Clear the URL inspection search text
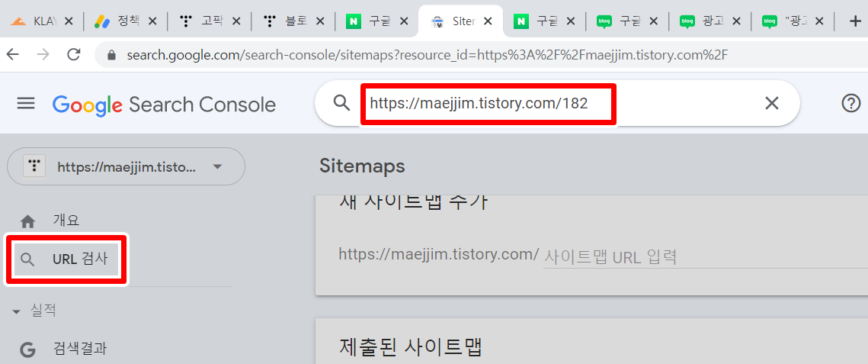This screenshot has height=364, width=868. coord(772,103)
